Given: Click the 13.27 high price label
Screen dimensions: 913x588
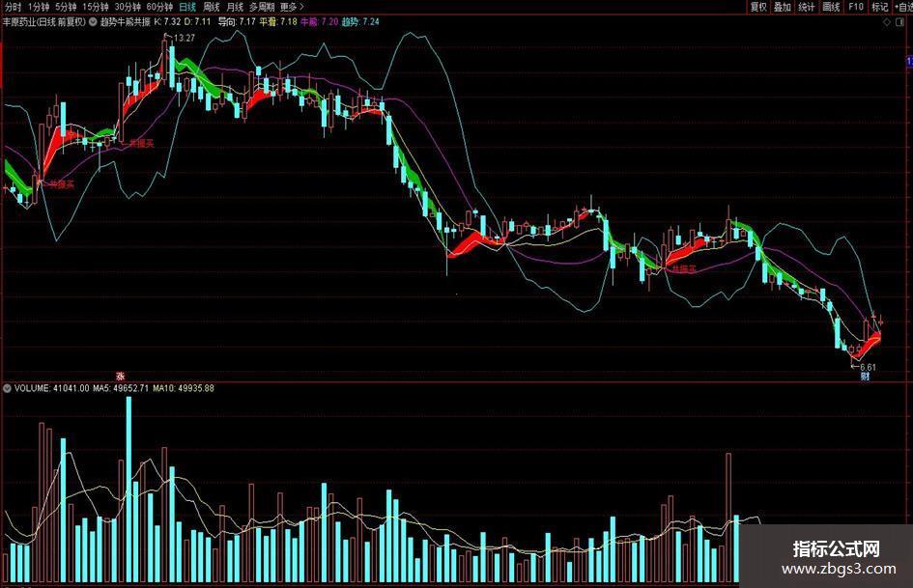Looking at the screenshot, I should pos(184,38).
